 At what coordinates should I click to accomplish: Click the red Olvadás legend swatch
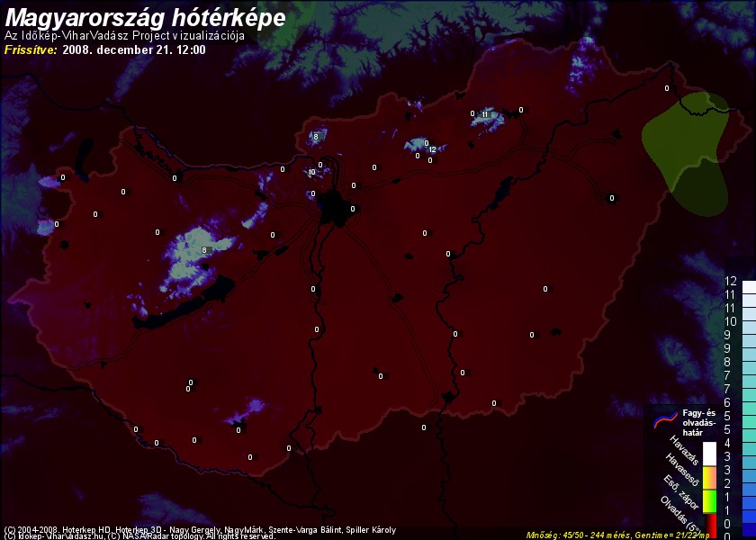pos(710,525)
